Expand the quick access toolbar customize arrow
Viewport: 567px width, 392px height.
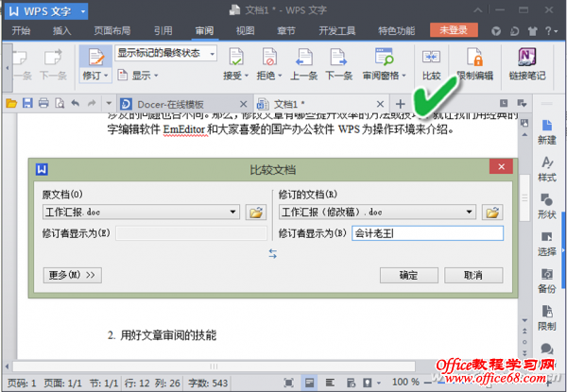109,104
